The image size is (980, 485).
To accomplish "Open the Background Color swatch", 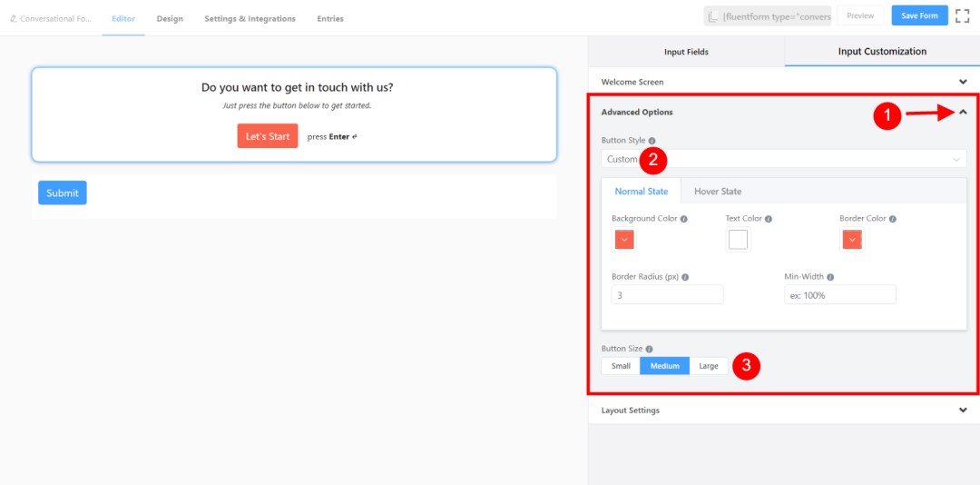I will pyautogui.click(x=623, y=240).
